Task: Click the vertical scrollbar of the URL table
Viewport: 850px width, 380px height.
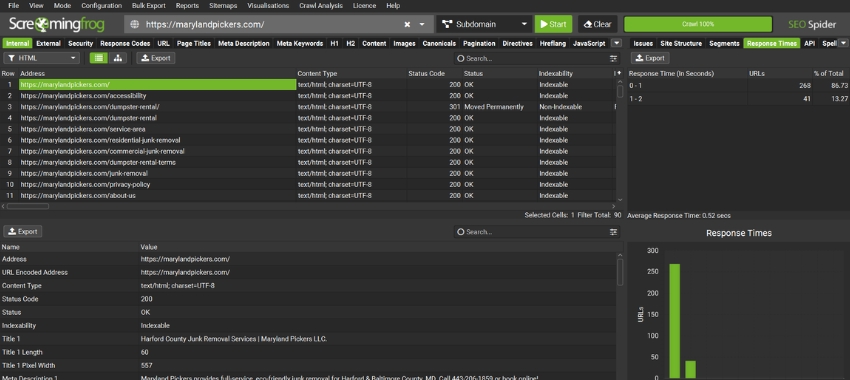Action: pos(620,91)
